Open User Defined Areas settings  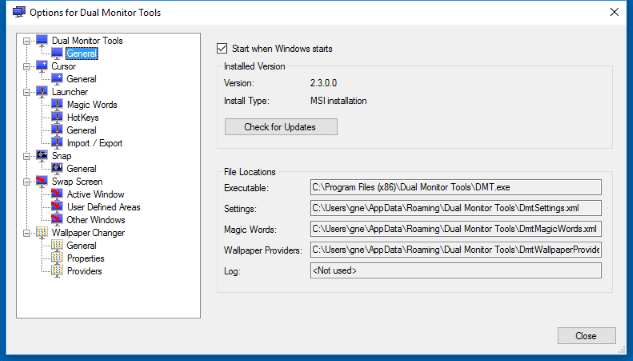[x=103, y=207]
